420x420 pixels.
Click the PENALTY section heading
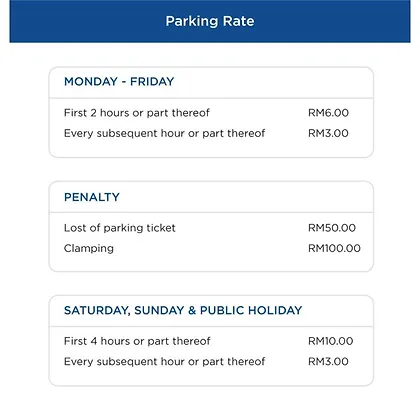[x=92, y=197]
